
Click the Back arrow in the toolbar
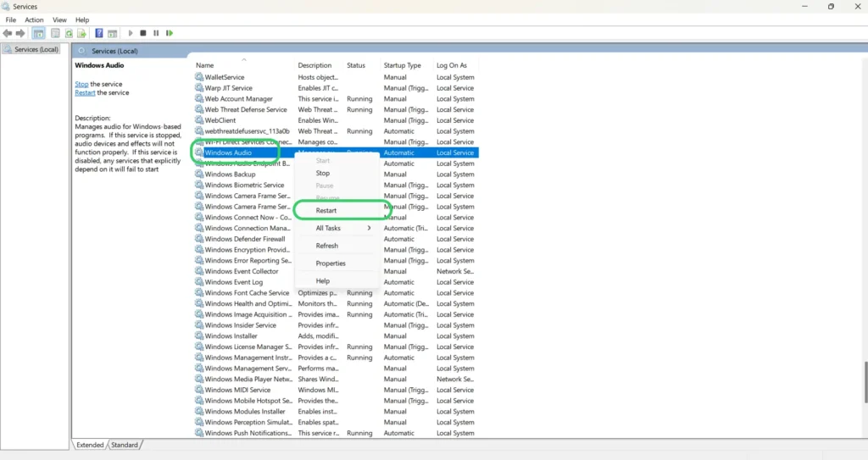7,33
